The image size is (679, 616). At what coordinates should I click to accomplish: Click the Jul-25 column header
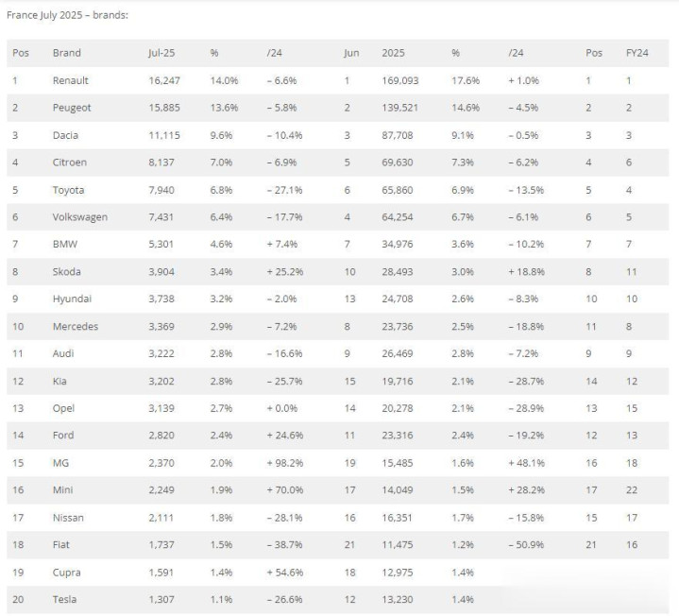161,53
